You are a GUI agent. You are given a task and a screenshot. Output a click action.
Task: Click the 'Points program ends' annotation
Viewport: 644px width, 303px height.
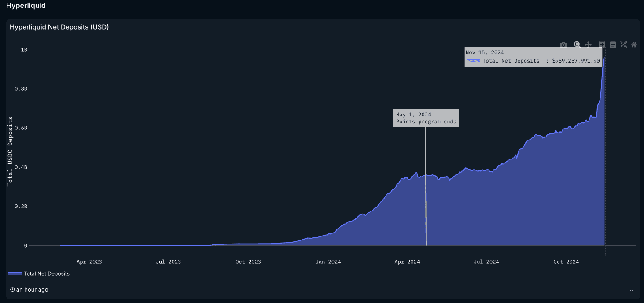pyautogui.click(x=426, y=118)
